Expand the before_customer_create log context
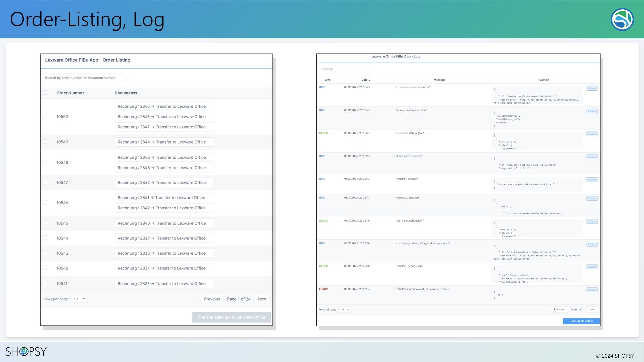Screen dimensions: 644x362 click(x=592, y=111)
